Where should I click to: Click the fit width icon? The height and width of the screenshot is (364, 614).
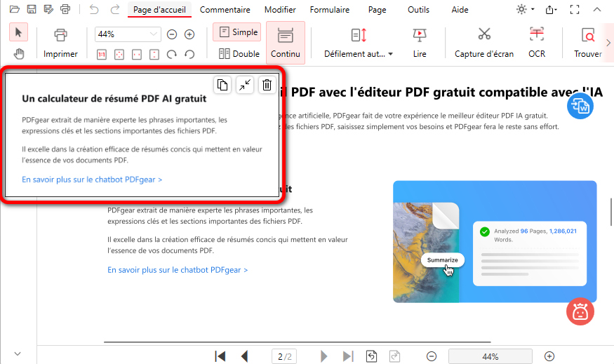tap(137, 55)
